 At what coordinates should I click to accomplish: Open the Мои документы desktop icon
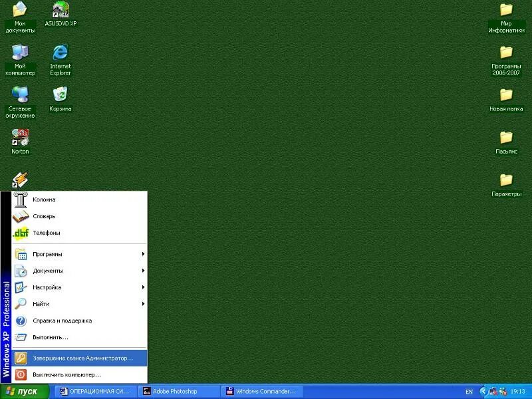coord(20,18)
